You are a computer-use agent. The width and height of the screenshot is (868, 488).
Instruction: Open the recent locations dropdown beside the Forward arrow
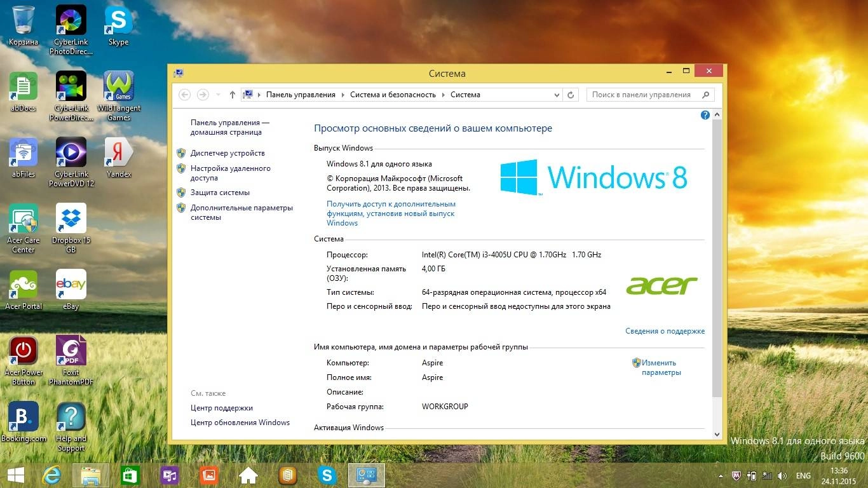[219, 95]
